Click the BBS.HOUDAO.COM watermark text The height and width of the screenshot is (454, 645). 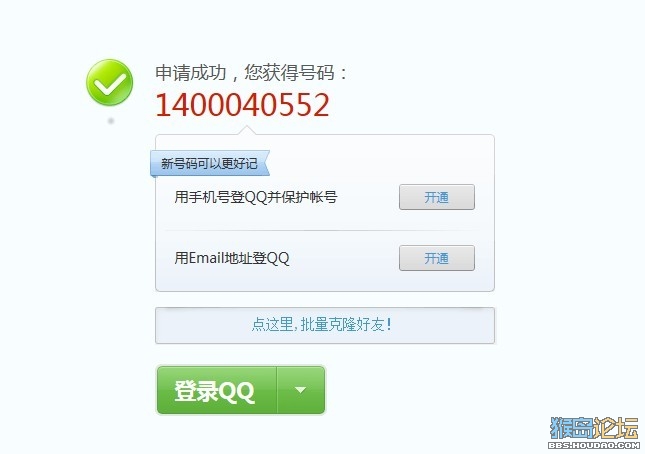(594, 445)
